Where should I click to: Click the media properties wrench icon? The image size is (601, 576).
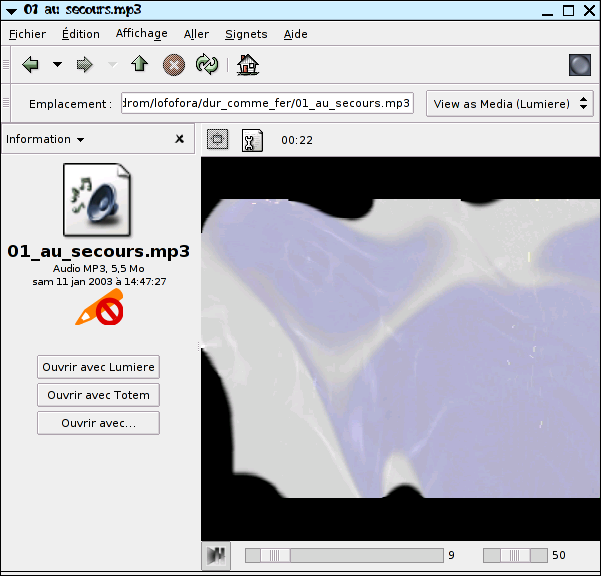251,140
